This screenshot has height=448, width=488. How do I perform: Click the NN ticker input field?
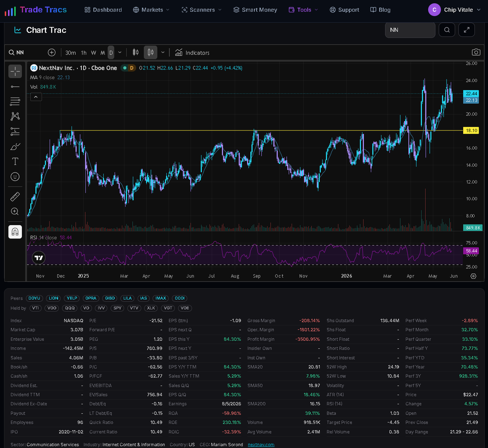pyautogui.click(x=410, y=30)
